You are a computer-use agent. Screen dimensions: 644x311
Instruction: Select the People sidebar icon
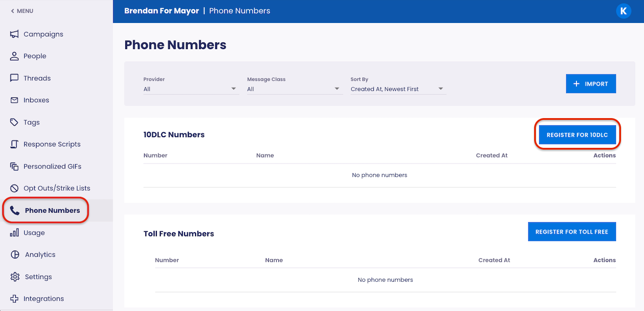coord(15,56)
